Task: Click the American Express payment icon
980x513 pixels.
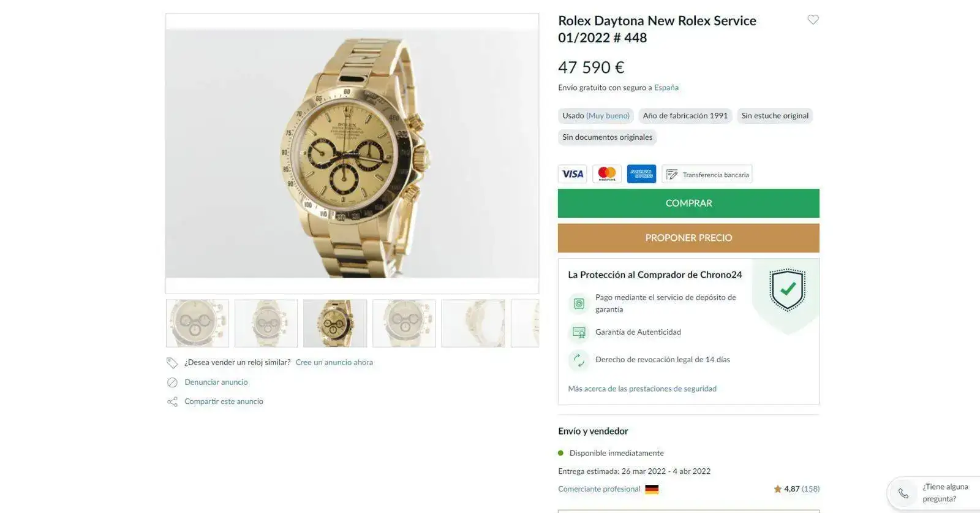Action: click(641, 174)
